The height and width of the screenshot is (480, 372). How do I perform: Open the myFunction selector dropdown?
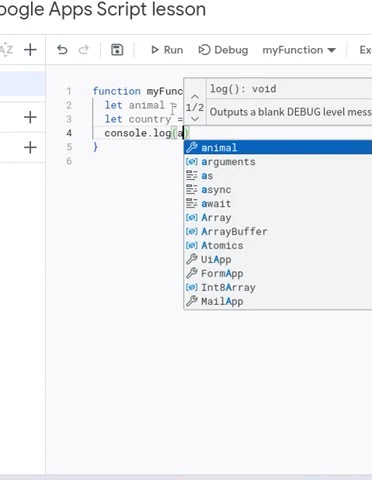[x=299, y=50]
